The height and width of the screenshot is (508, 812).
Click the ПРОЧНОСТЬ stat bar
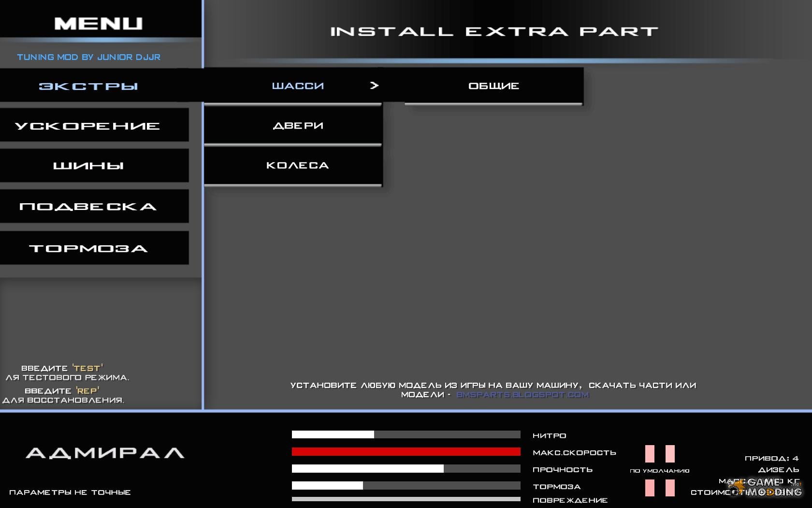tap(406, 469)
